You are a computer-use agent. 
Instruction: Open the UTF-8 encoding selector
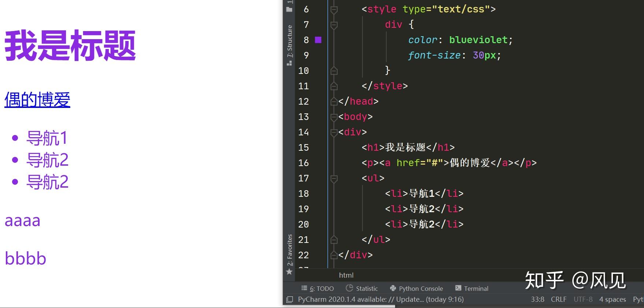[x=583, y=300]
